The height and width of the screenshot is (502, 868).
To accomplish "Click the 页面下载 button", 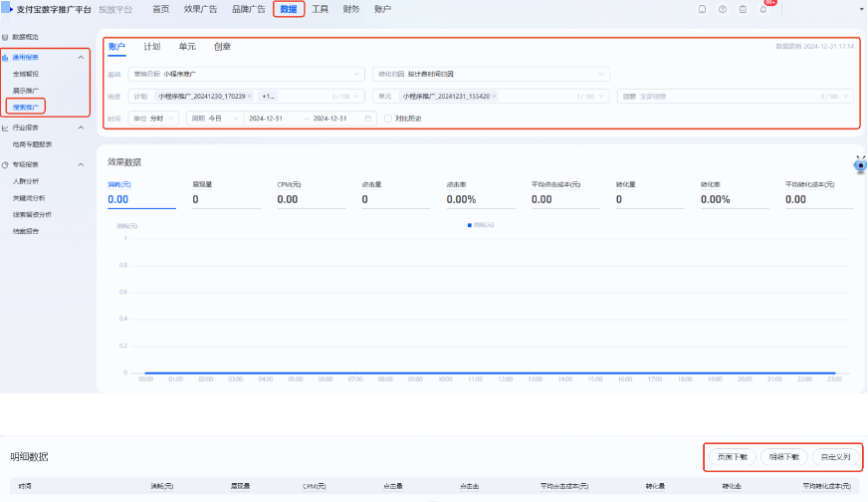I will [x=733, y=457].
